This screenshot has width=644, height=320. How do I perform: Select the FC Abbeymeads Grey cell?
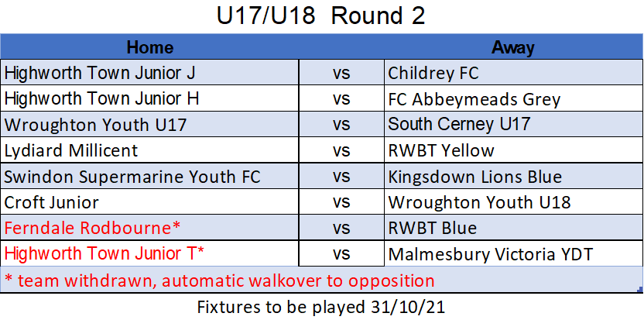513,98
